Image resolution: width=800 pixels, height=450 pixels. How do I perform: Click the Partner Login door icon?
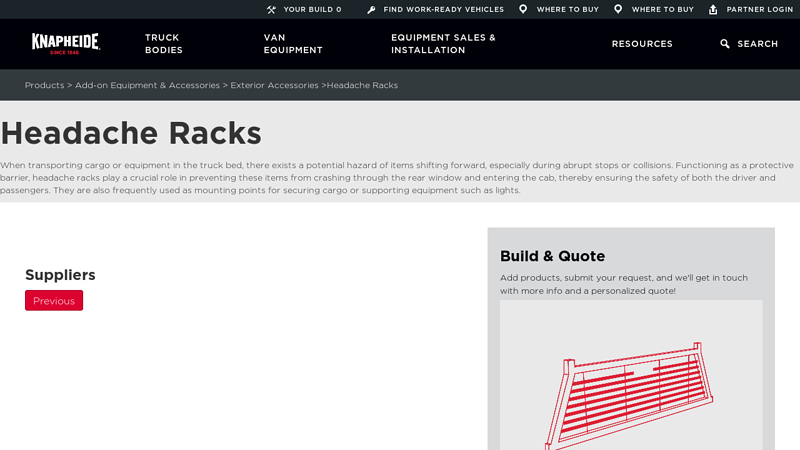coord(713,9)
